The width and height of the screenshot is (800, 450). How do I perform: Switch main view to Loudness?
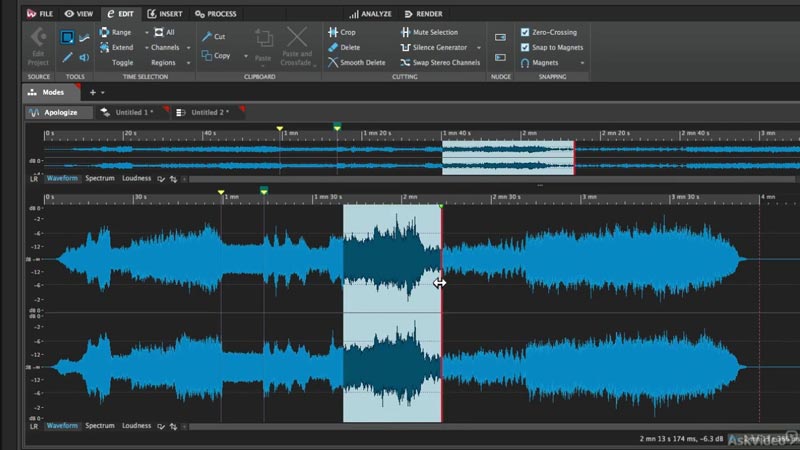pos(136,426)
